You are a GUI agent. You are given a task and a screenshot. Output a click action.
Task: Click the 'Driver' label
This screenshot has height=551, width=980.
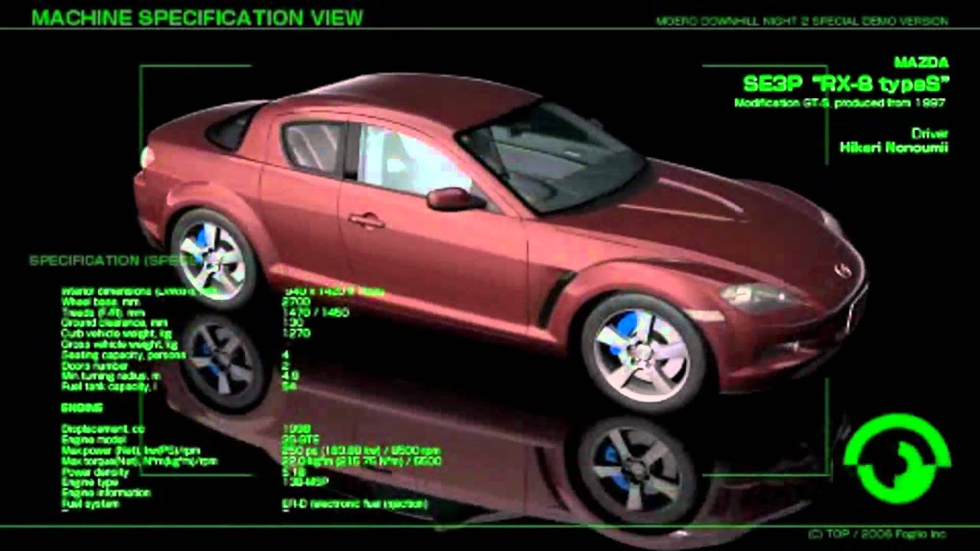(929, 132)
